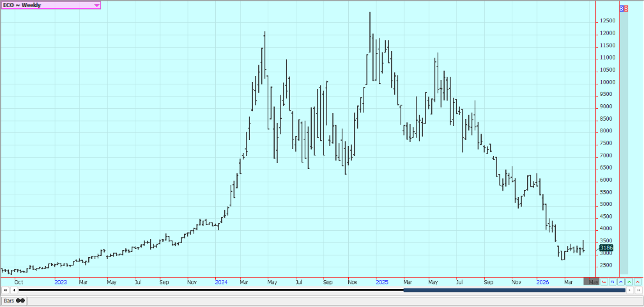This screenshot has height=307, width=644.
Task: Click the blue bracket scale icon
Action: pyautogui.click(x=612, y=281)
